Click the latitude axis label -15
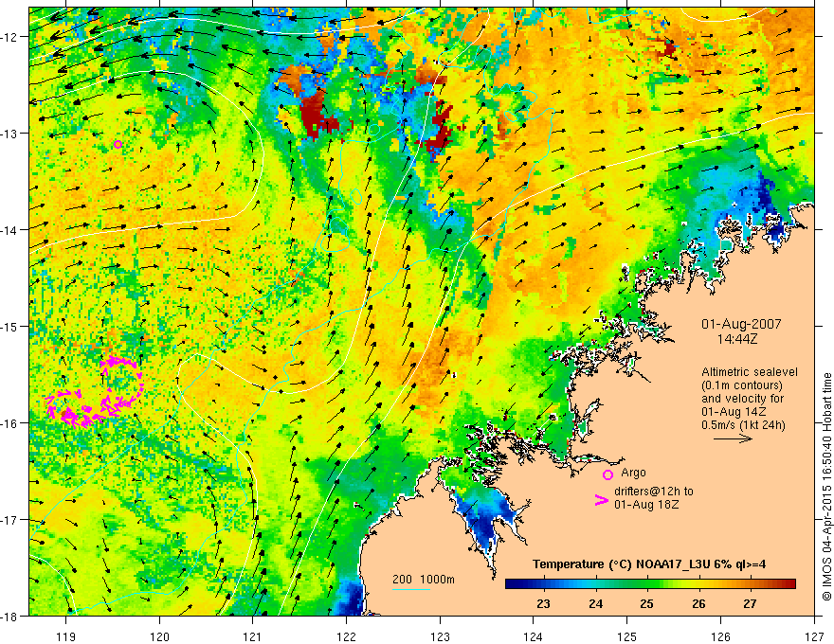834x644 pixels. [10, 327]
